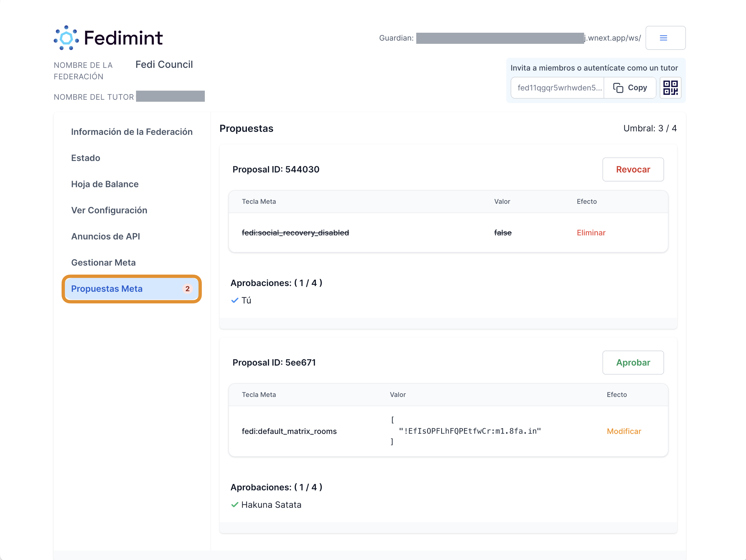The height and width of the screenshot is (560, 746).
Task: Click the Eliminar effect label
Action: 591,233
